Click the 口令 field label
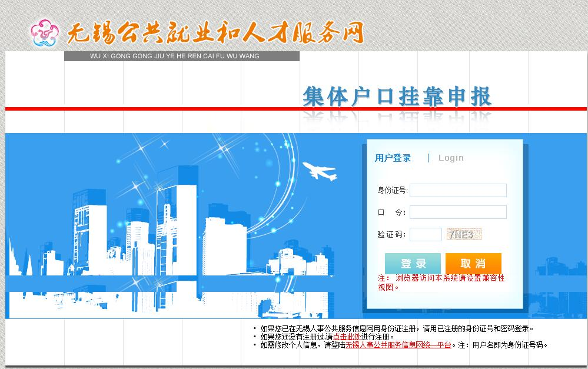 click(x=391, y=212)
